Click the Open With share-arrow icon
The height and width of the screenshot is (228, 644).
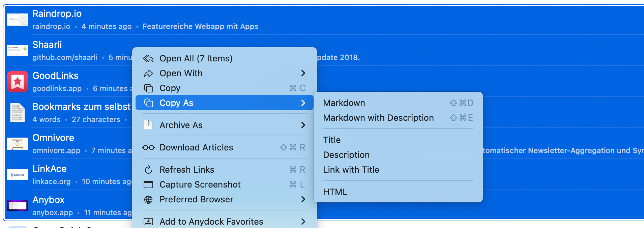click(148, 73)
